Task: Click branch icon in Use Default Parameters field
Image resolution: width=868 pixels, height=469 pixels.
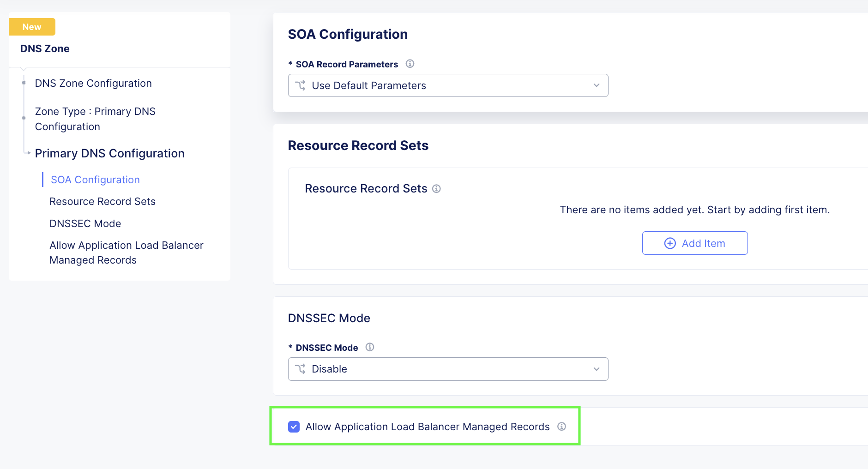Action: pyautogui.click(x=301, y=85)
